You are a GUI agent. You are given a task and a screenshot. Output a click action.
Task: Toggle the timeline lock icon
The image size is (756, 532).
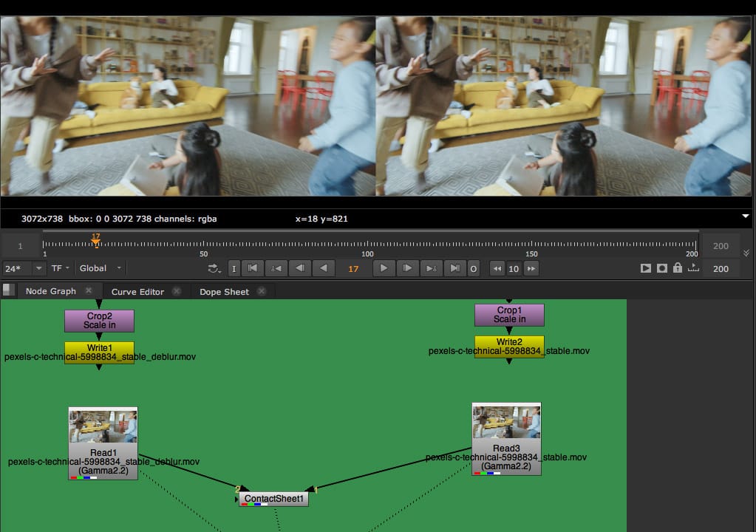click(x=677, y=268)
